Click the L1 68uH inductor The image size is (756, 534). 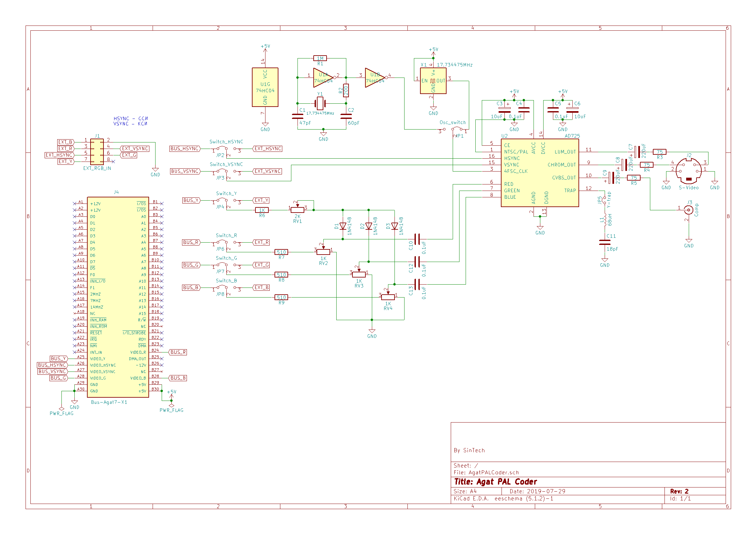[605, 220]
